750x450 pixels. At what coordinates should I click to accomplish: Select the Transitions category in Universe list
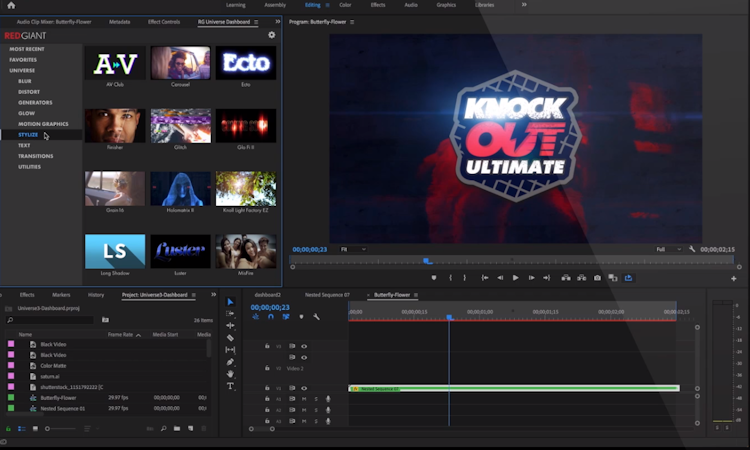click(x=36, y=156)
